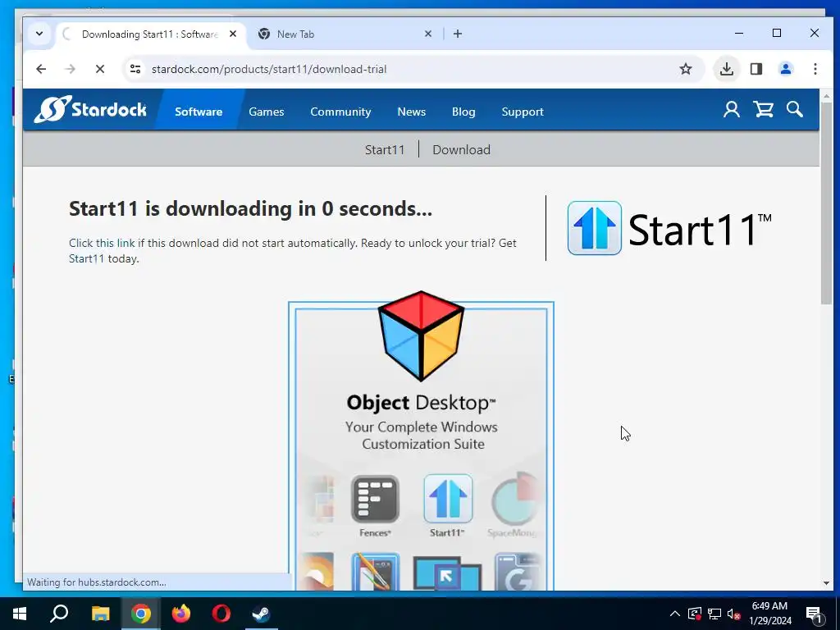840x630 pixels.
Task: Open Chrome three-dot menu
Action: pos(815,69)
